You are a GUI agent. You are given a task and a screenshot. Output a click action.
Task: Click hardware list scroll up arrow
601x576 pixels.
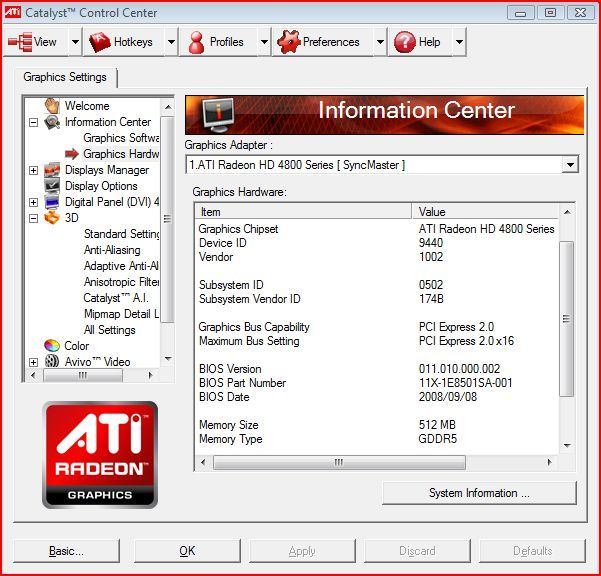click(567, 212)
